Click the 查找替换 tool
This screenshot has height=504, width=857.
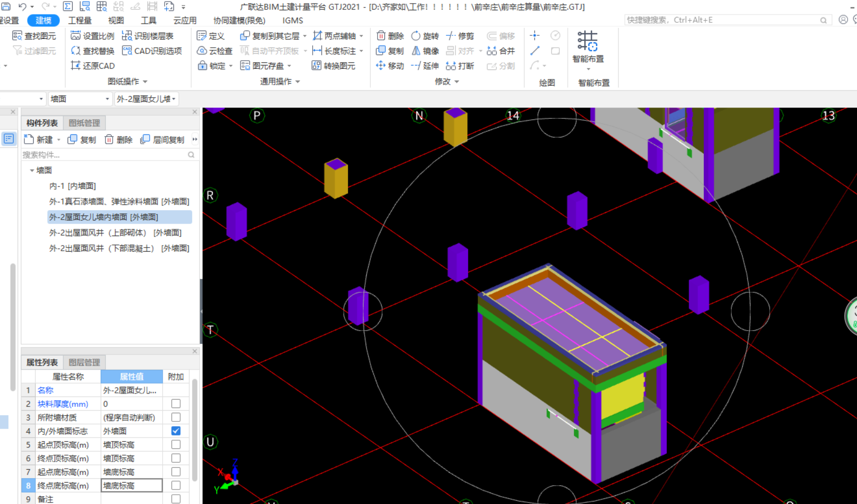(x=92, y=51)
